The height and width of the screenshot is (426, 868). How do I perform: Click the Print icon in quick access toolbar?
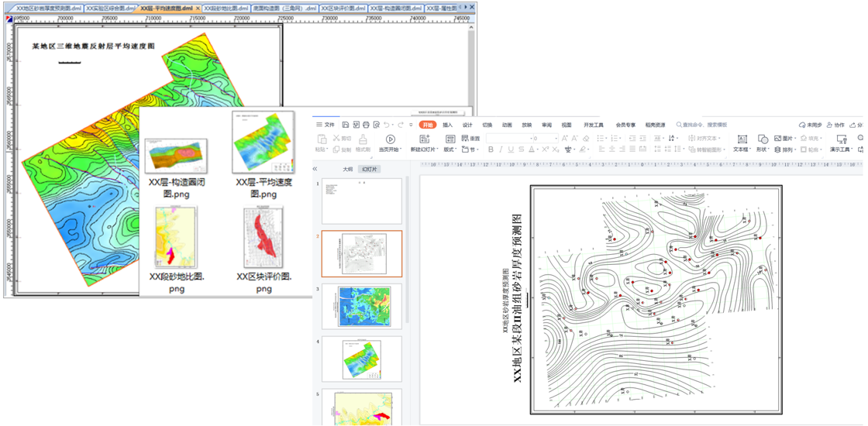366,125
